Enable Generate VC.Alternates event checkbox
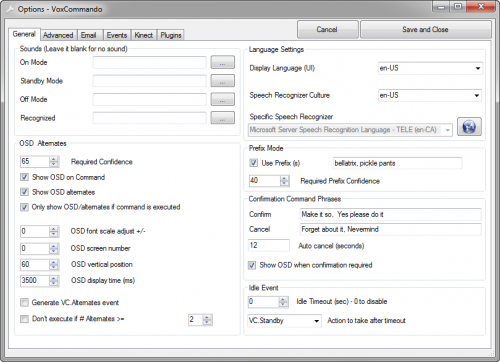The width and height of the screenshot is (500, 362). coord(24,302)
